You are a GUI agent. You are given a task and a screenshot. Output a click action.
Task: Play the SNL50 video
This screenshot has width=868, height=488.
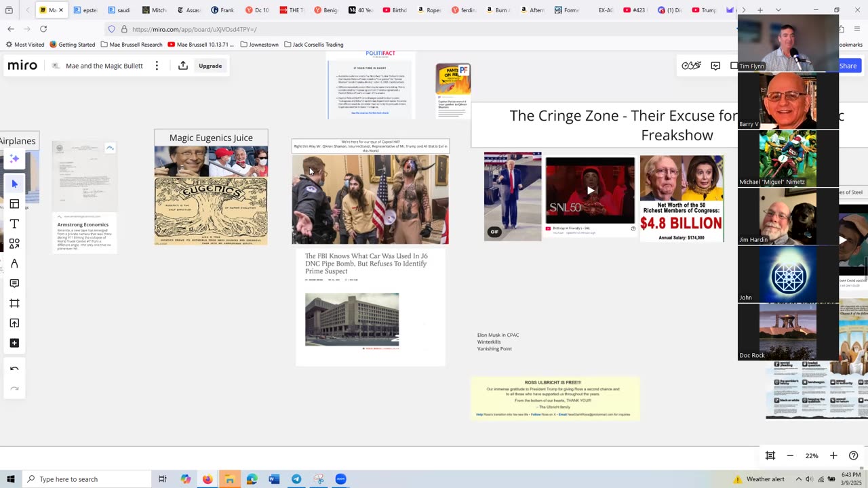tap(590, 190)
